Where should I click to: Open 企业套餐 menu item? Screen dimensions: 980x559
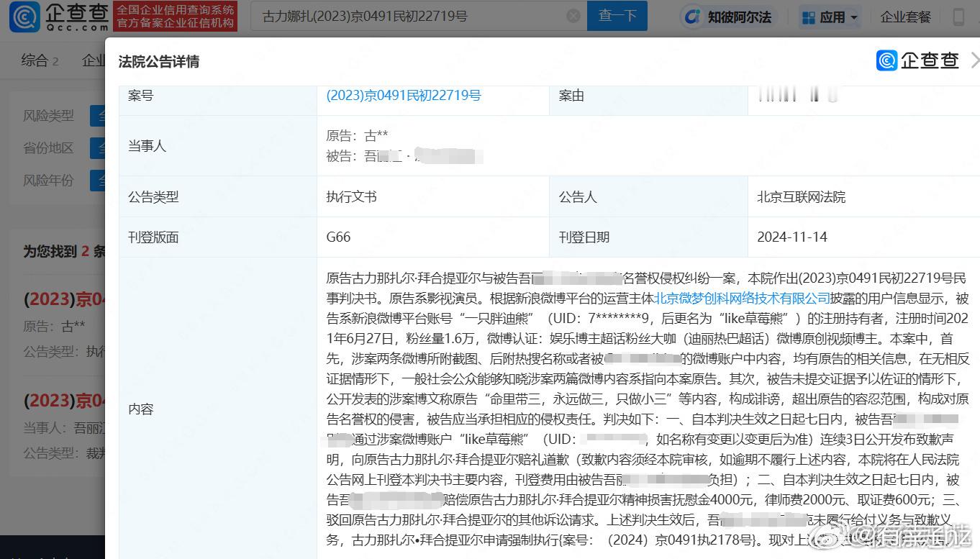pyautogui.click(x=905, y=17)
